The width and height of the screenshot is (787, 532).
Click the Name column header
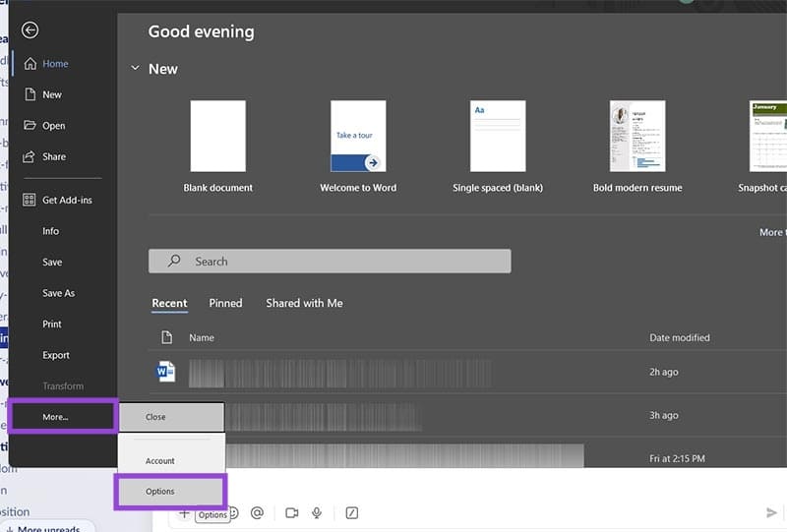pyautogui.click(x=202, y=338)
